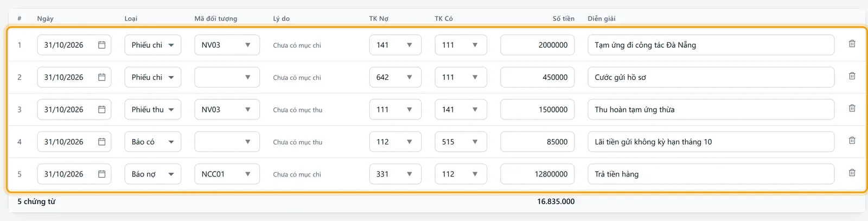Trash the Lãi tiền gửi row
868x221 pixels.
852,141
